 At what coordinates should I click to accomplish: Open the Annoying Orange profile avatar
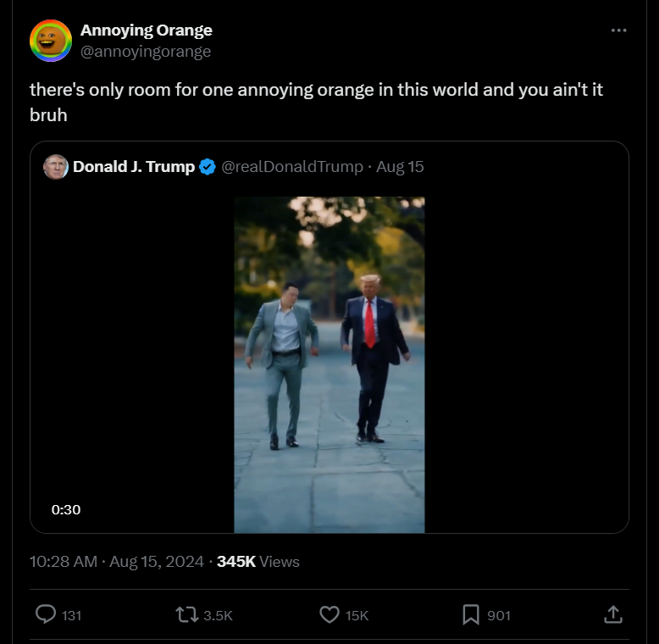pyautogui.click(x=51, y=41)
